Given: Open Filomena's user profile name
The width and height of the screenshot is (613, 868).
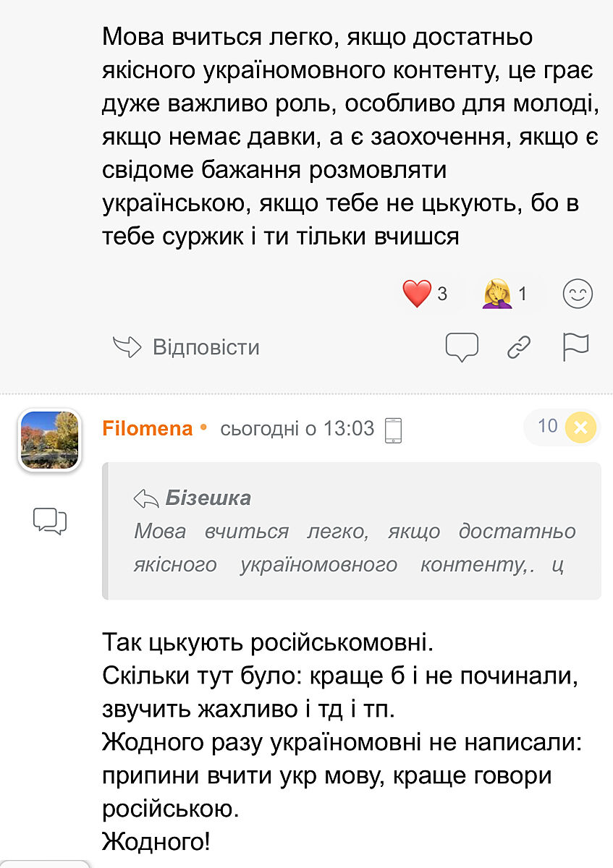Looking at the screenshot, I should [x=148, y=428].
